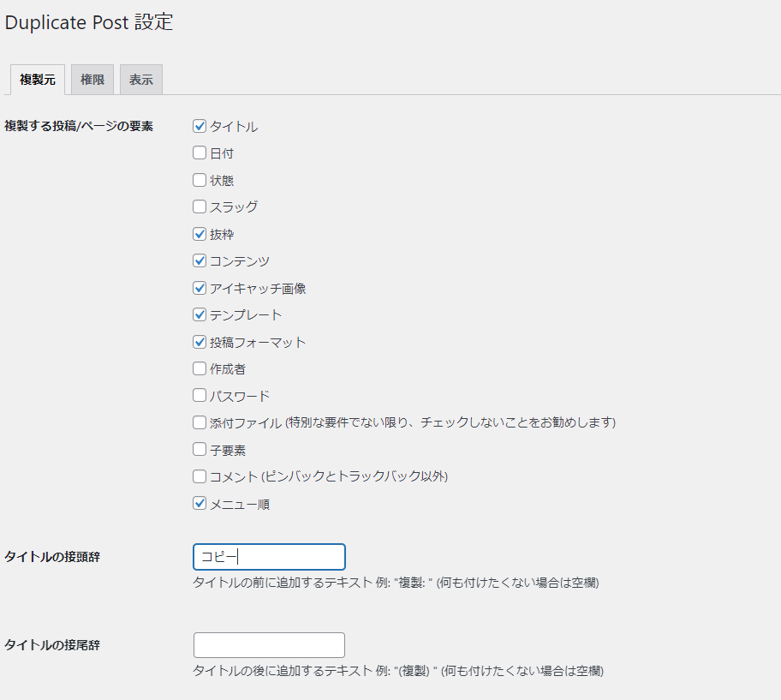
Task: Uncheck the メニュー順 checkbox
Action: pos(200,504)
